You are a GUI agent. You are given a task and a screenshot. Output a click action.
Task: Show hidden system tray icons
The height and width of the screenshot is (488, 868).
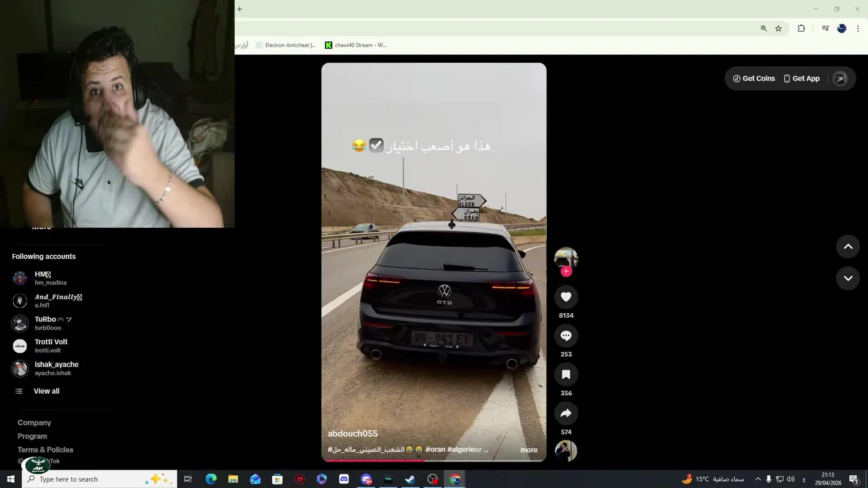pos(758,479)
